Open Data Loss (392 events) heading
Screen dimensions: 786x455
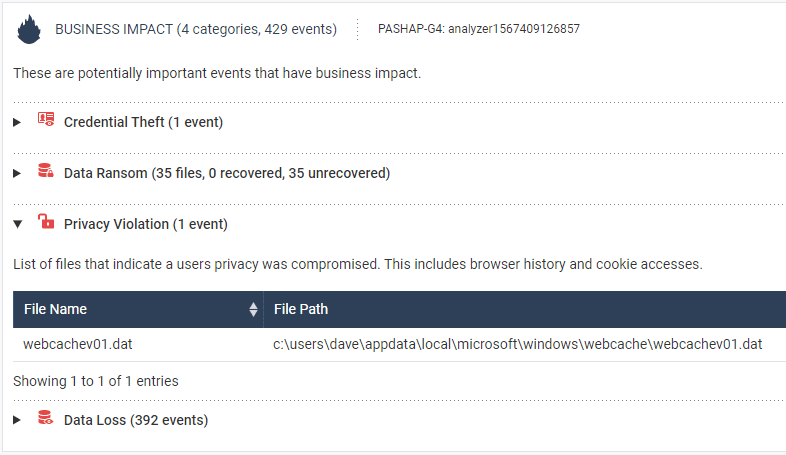tap(136, 420)
